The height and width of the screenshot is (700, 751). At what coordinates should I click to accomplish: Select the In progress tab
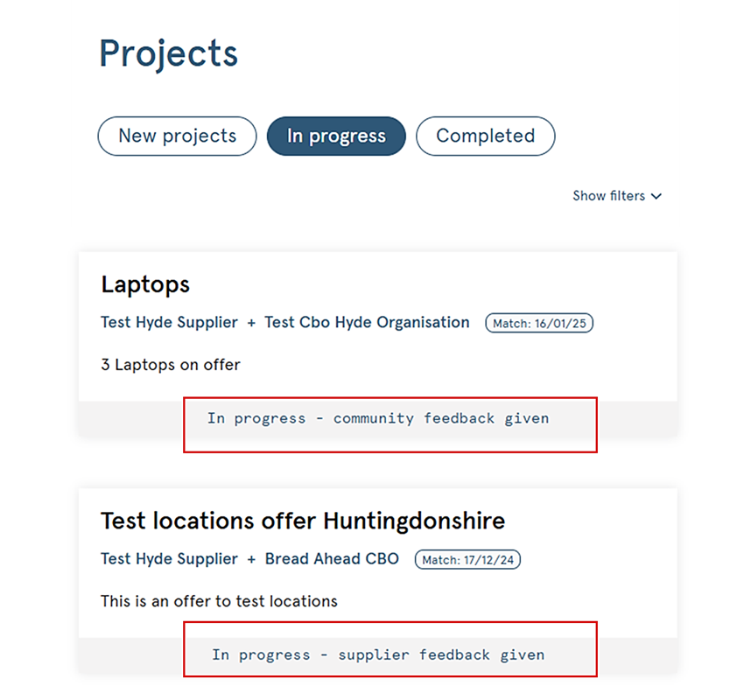tap(336, 136)
